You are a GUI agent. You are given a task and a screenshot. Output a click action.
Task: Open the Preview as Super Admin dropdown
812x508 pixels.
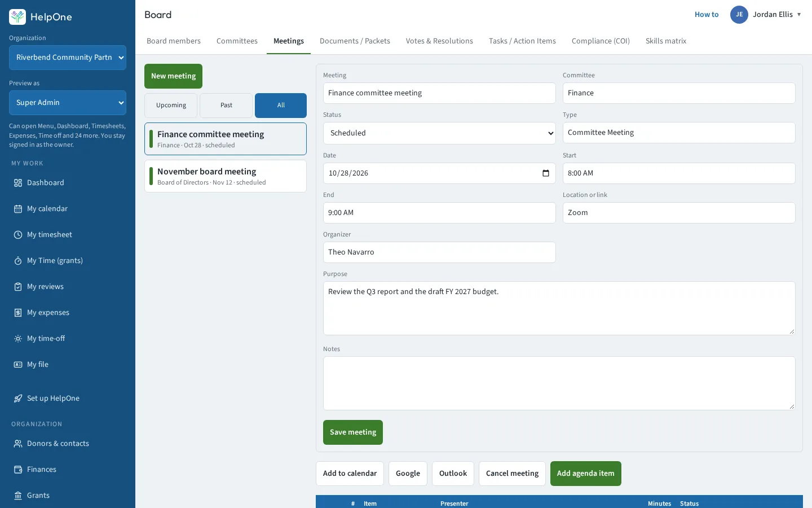pos(68,103)
